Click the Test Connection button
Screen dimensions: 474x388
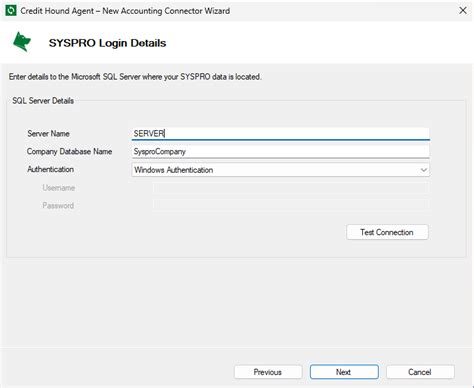pyautogui.click(x=387, y=232)
